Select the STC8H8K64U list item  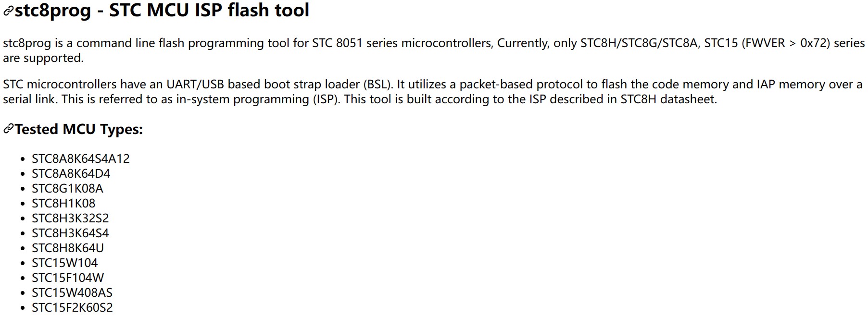coord(68,248)
